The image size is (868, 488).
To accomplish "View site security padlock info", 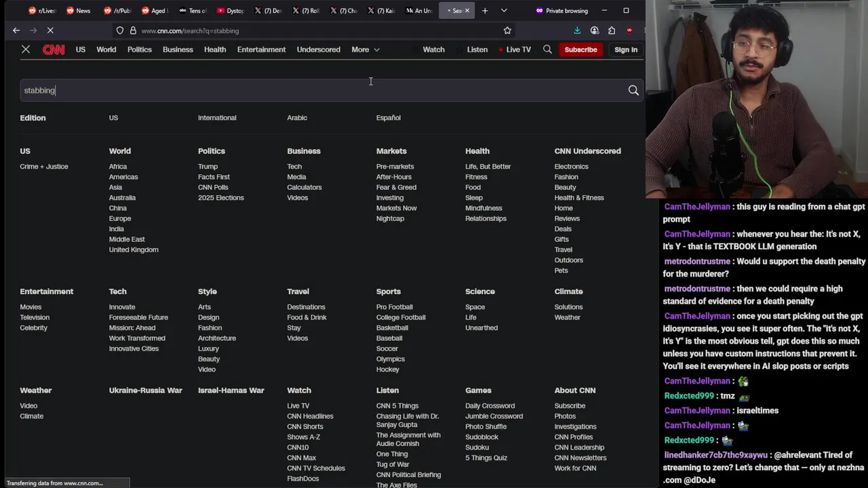I will 133,30.
